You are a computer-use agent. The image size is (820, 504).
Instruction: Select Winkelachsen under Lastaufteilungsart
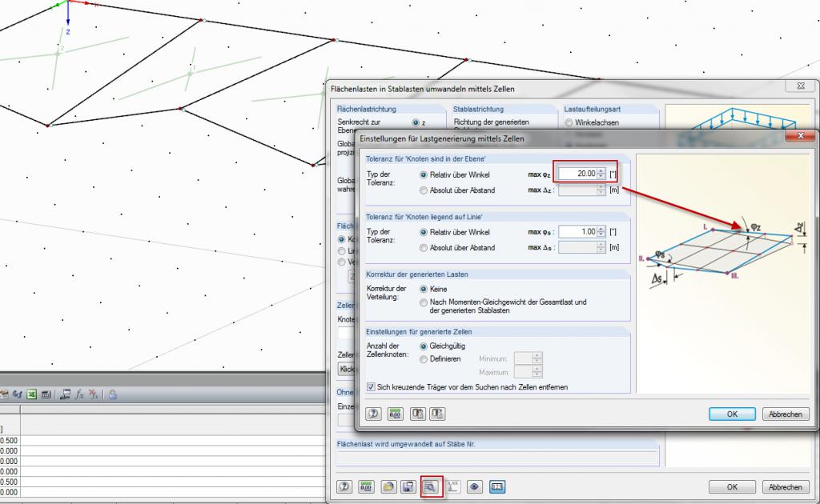coord(569,122)
